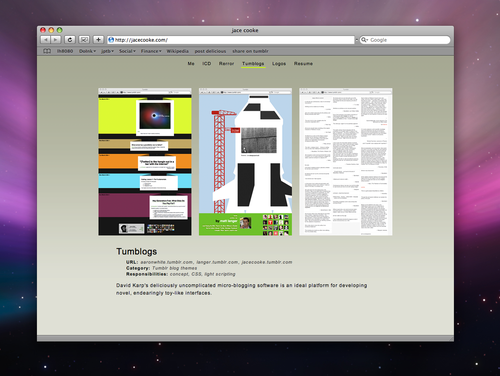500x376 pixels.
Task: Expand the Finance bookmarks folder
Action: point(151,51)
